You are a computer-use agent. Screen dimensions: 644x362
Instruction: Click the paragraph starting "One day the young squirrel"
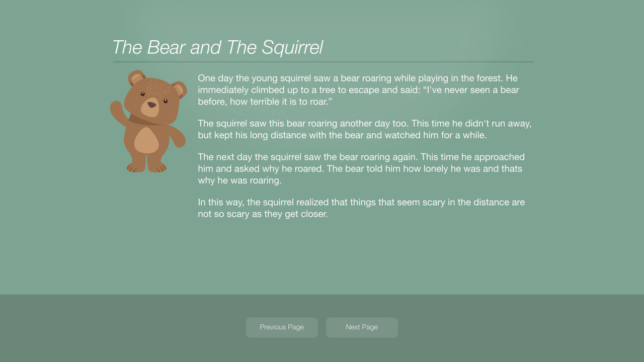358,90
